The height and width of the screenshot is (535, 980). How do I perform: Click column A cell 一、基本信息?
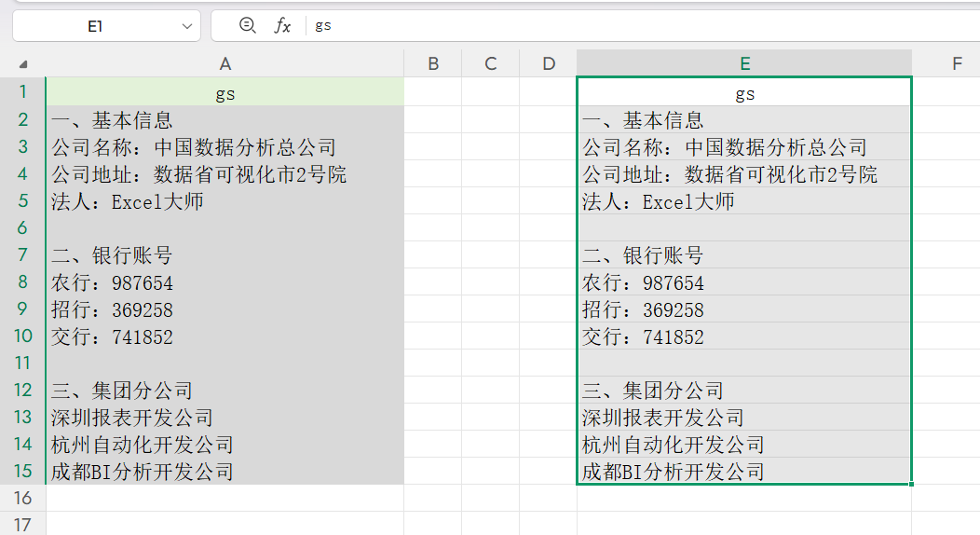(x=225, y=119)
